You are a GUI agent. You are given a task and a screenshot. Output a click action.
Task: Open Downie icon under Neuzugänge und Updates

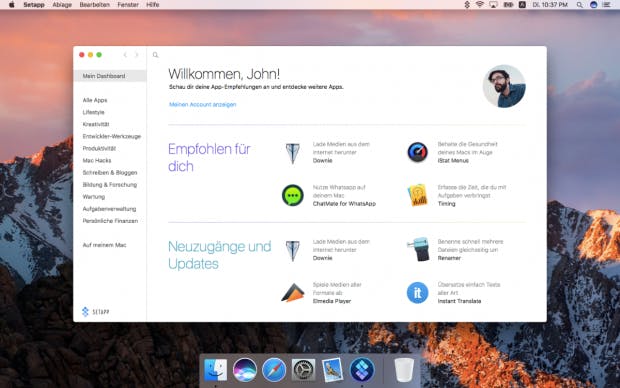293,251
